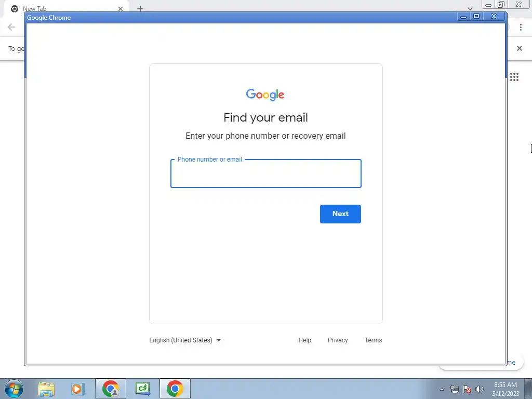This screenshot has width=532, height=399.
Task: Open the Privacy link
Action: pos(338,340)
